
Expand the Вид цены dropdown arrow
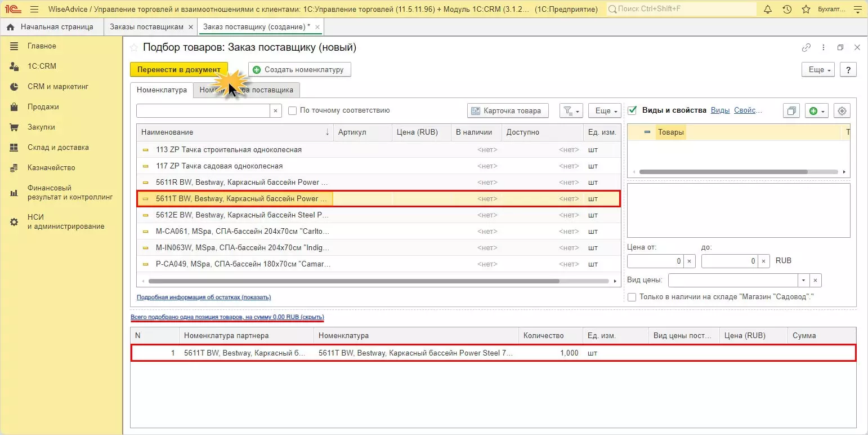[x=803, y=280]
